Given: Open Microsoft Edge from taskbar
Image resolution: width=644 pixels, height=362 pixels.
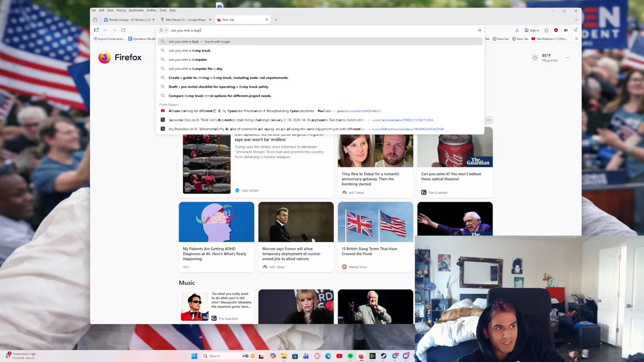Looking at the screenshot, I should click(328, 356).
